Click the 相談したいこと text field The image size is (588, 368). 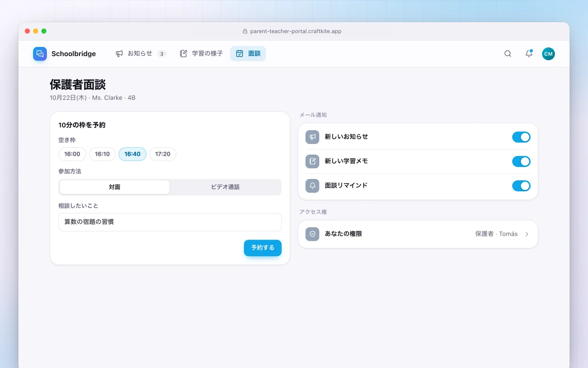pyautogui.click(x=170, y=222)
